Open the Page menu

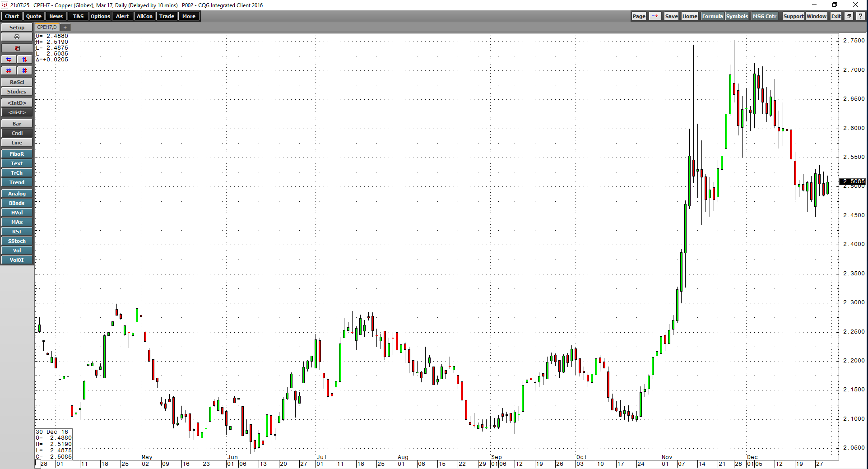tap(639, 16)
